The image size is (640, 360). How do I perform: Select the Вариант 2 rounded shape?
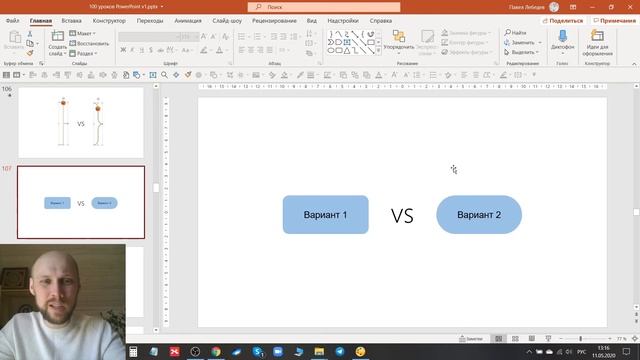479,215
